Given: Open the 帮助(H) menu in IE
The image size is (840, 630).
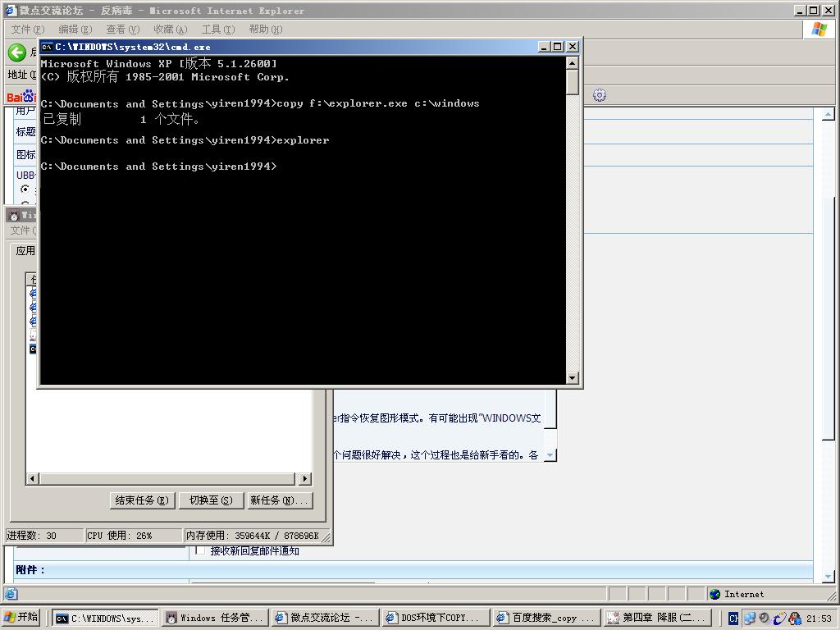Looking at the screenshot, I should [x=265, y=30].
